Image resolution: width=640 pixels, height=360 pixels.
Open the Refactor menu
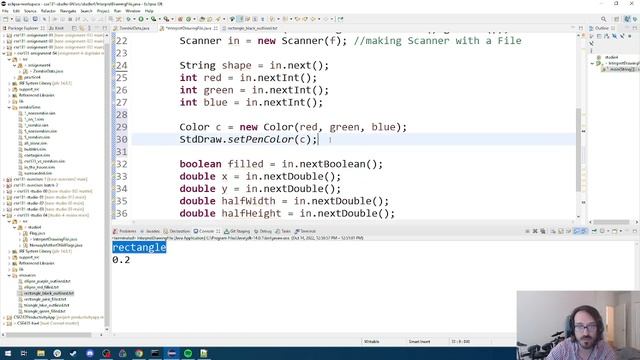[x=48, y=11]
